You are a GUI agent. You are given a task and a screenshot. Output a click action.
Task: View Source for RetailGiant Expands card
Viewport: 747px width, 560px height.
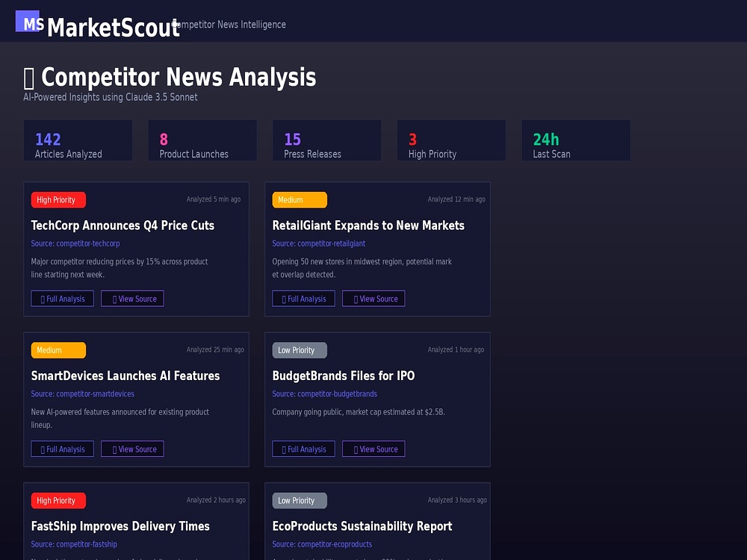click(373, 299)
